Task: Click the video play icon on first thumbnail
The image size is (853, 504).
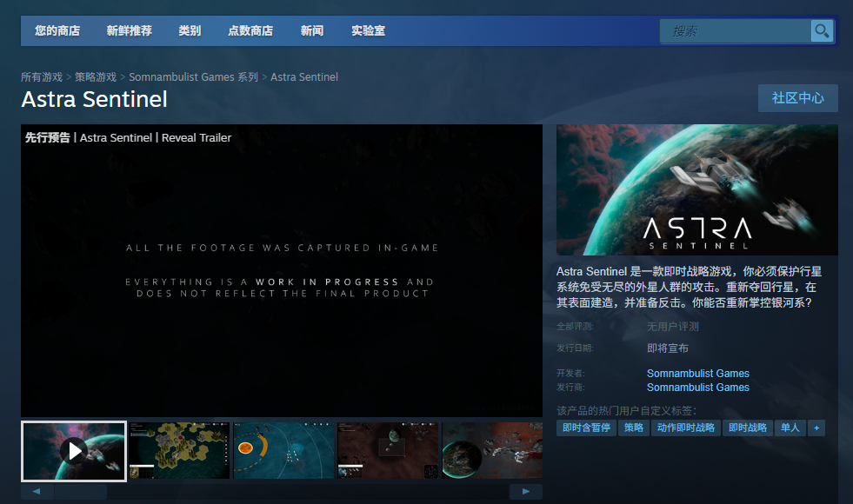Action: [x=73, y=451]
